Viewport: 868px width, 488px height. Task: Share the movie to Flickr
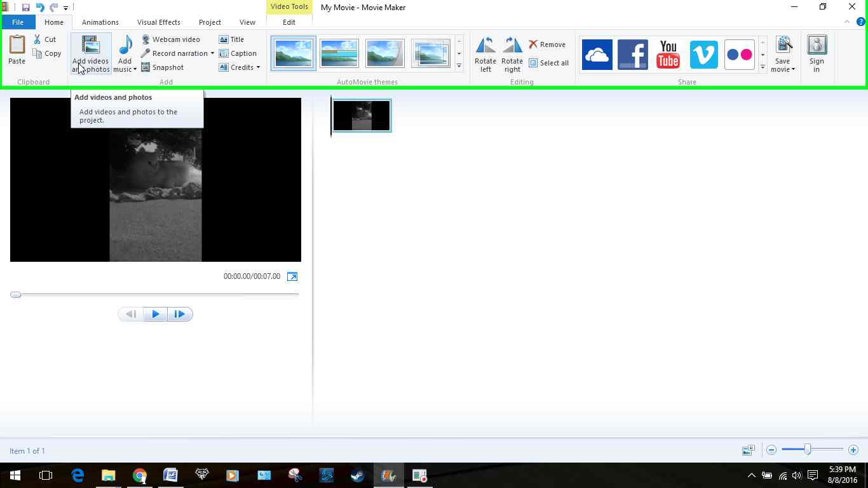tap(740, 55)
